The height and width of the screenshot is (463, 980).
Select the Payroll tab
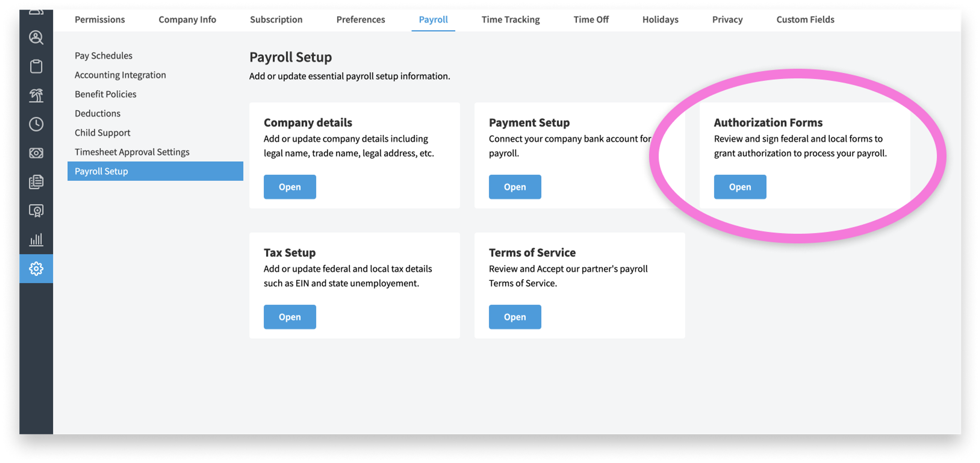(433, 19)
